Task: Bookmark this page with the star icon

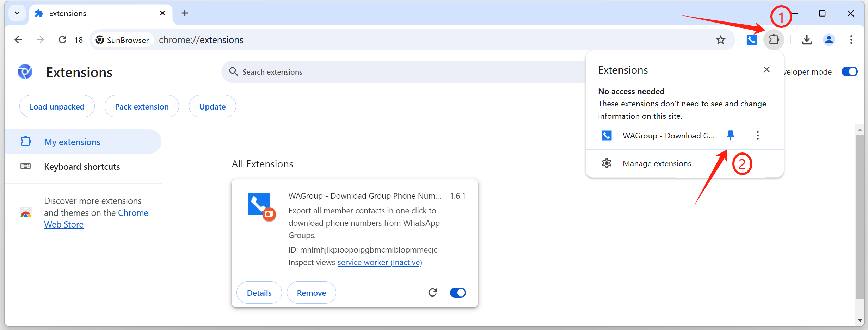Action: 720,40
